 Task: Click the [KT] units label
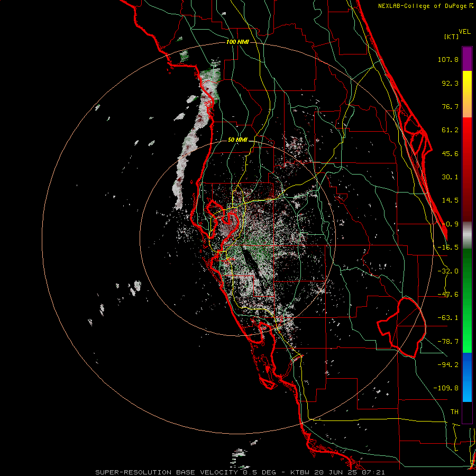tap(452, 36)
